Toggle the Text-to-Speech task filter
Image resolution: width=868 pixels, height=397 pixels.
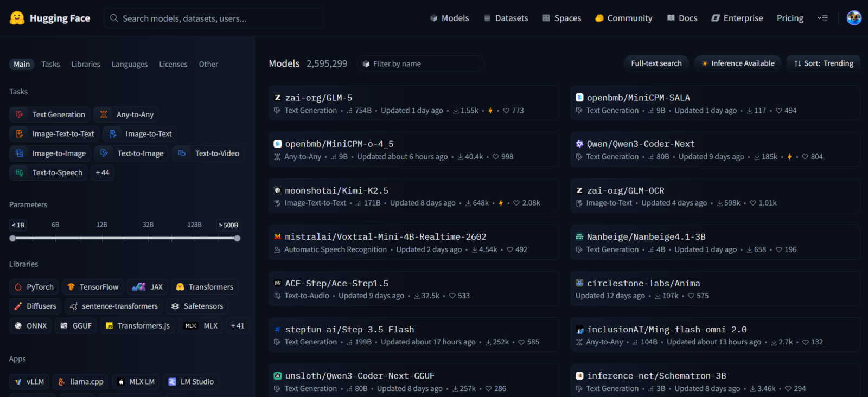tap(48, 172)
